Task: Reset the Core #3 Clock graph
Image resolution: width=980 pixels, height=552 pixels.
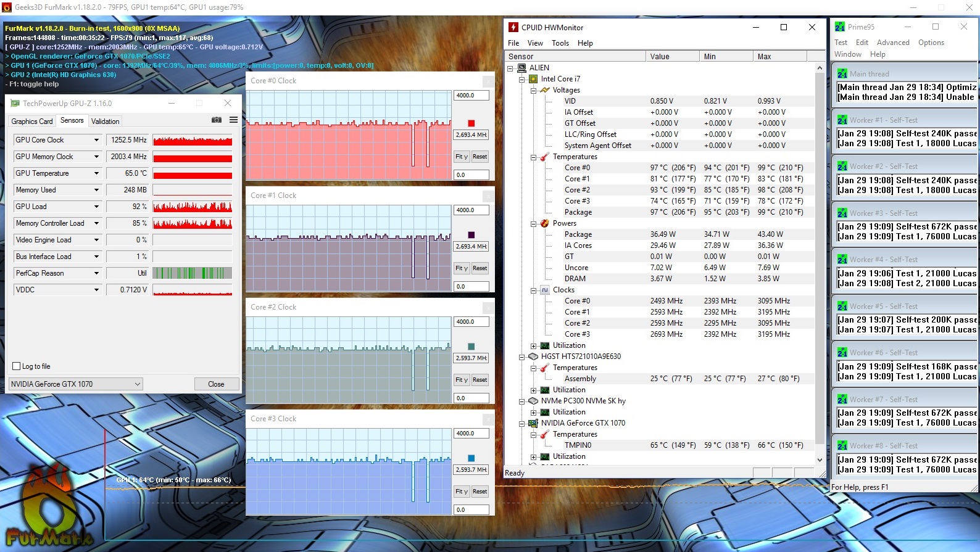Action: coord(480,492)
